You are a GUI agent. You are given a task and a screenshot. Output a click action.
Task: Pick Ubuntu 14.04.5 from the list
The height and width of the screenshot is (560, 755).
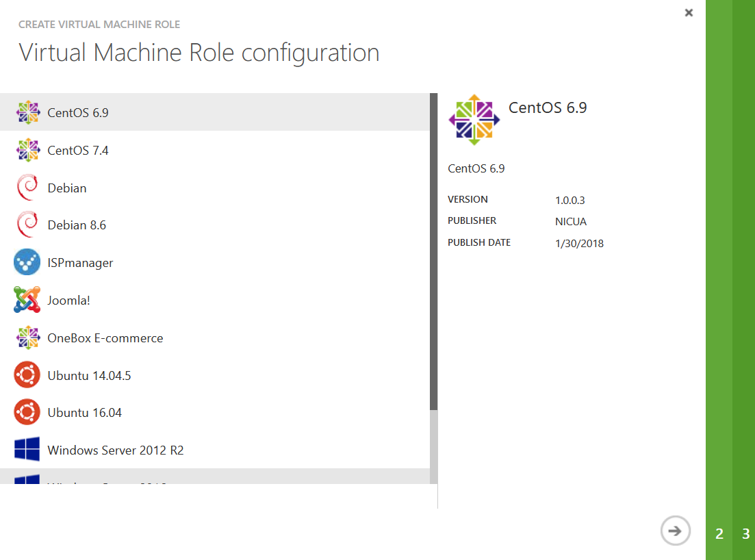tap(215, 375)
